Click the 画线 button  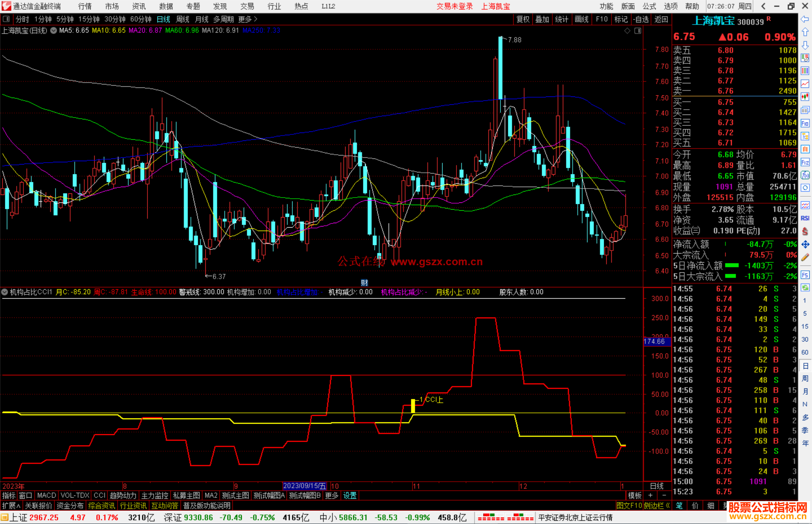coord(582,19)
